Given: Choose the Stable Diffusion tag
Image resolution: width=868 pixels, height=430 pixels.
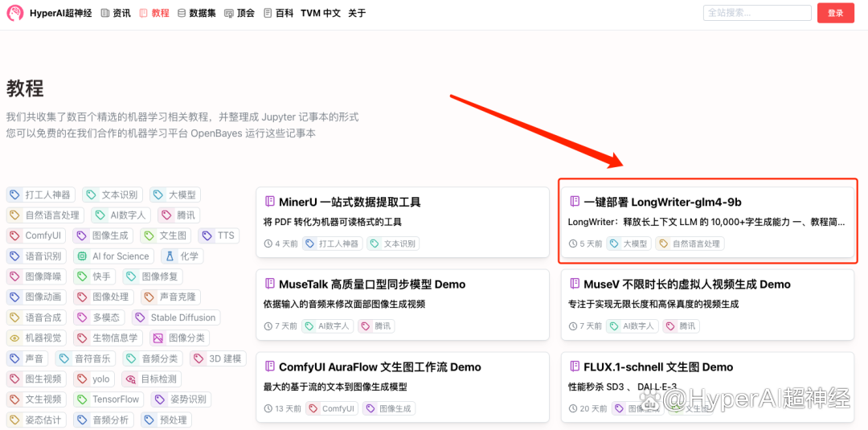Looking at the screenshot, I should point(175,317).
